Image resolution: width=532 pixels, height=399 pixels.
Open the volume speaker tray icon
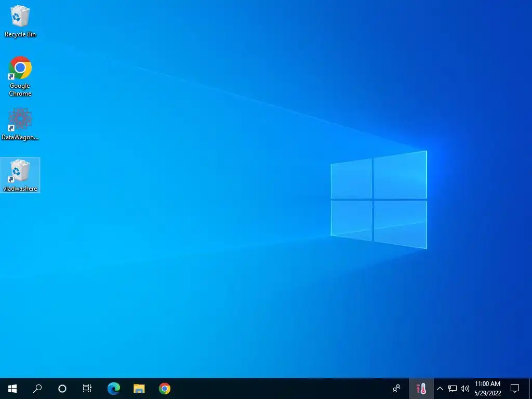465,389
